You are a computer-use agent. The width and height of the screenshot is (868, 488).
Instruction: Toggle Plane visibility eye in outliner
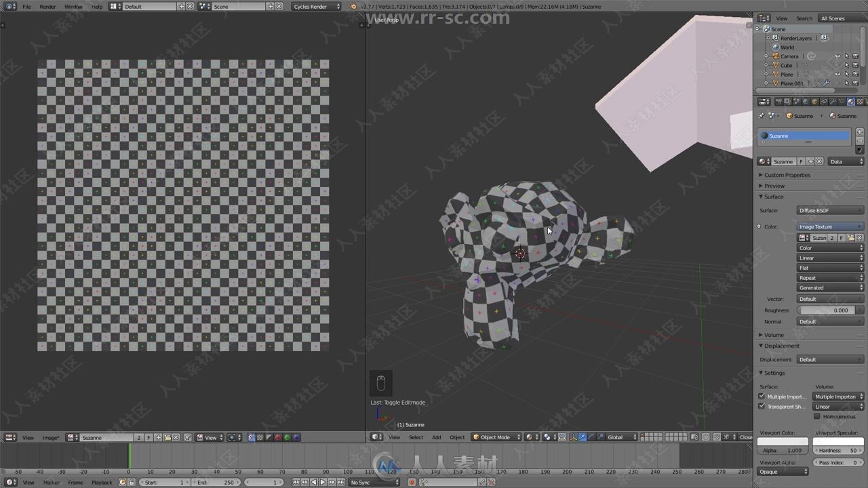[x=837, y=74]
